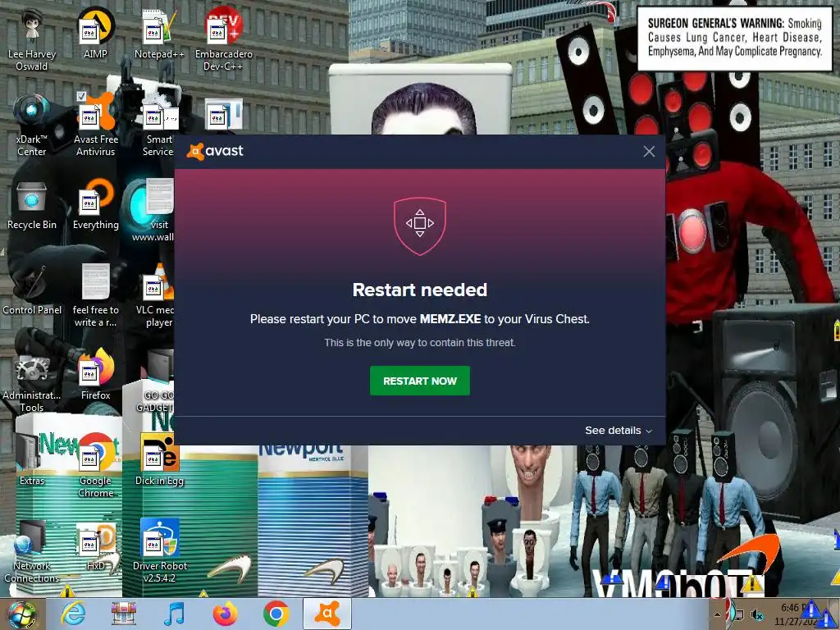
Task: Open desktop shortcut right of Smart Service
Action: pyautogui.click(x=224, y=114)
